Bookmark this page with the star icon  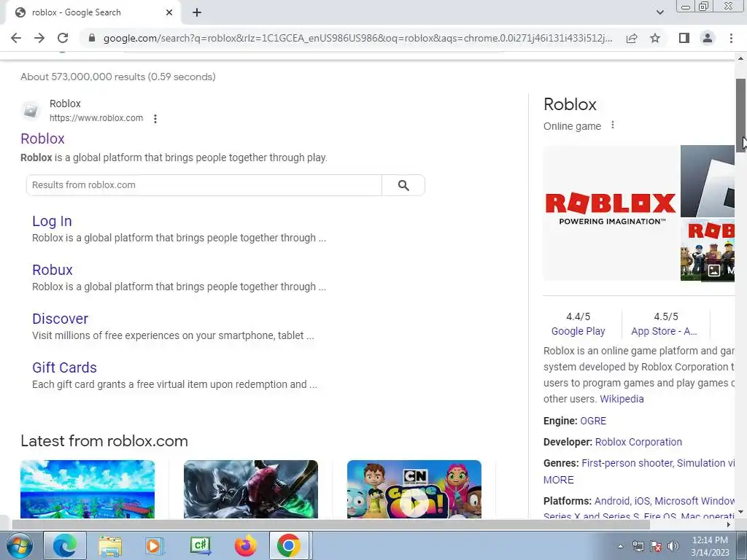pyautogui.click(x=655, y=38)
